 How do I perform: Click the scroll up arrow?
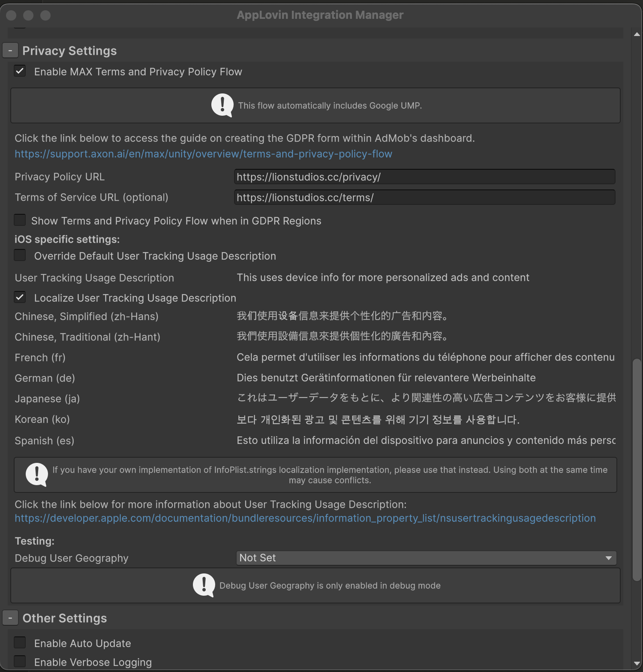tap(637, 34)
